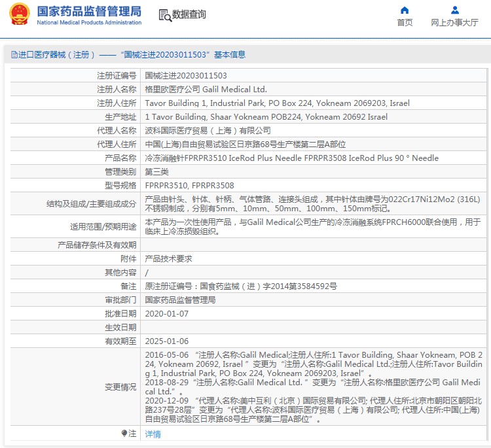Image resolution: width=491 pixels, height=448 pixels.
Task: Click 审批部门 label cell
Action: coord(75,300)
